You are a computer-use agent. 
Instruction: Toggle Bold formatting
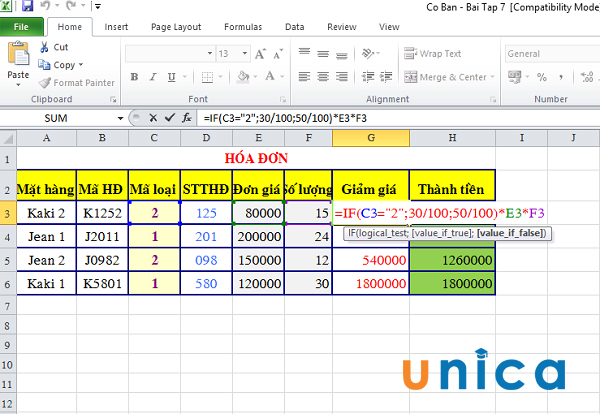[135, 77]
